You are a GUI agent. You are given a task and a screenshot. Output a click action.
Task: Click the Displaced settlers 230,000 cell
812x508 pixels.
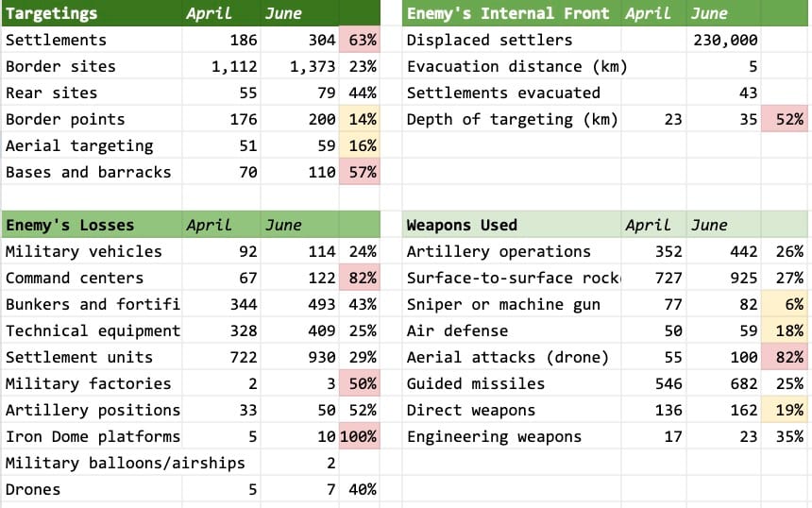point(723,40)
